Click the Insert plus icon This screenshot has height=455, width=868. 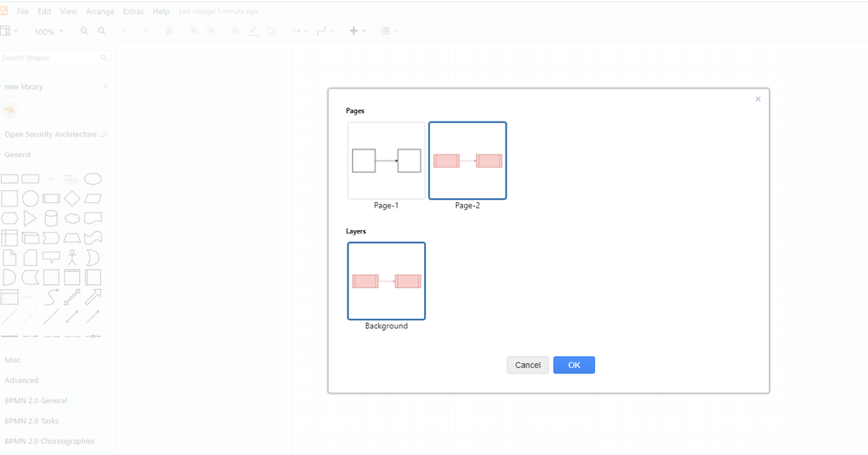(x=354, y=31)
